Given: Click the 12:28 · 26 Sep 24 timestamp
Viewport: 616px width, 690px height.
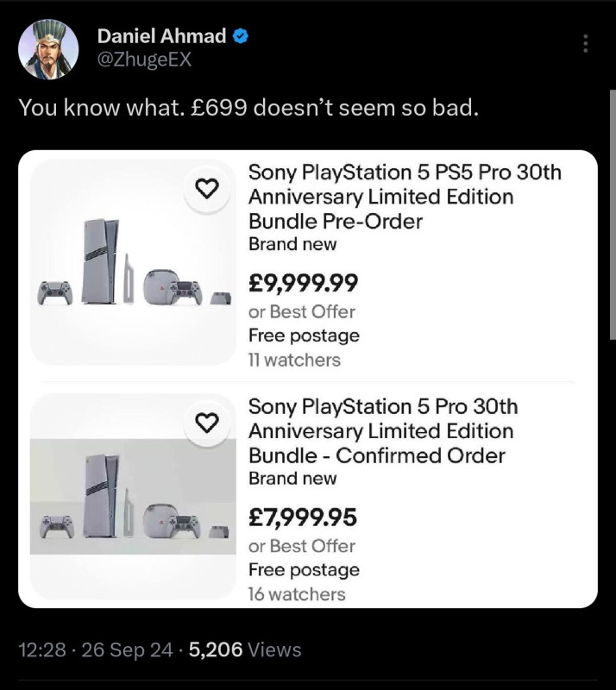Looking at the screenshot, I should [x=95, y=649].
